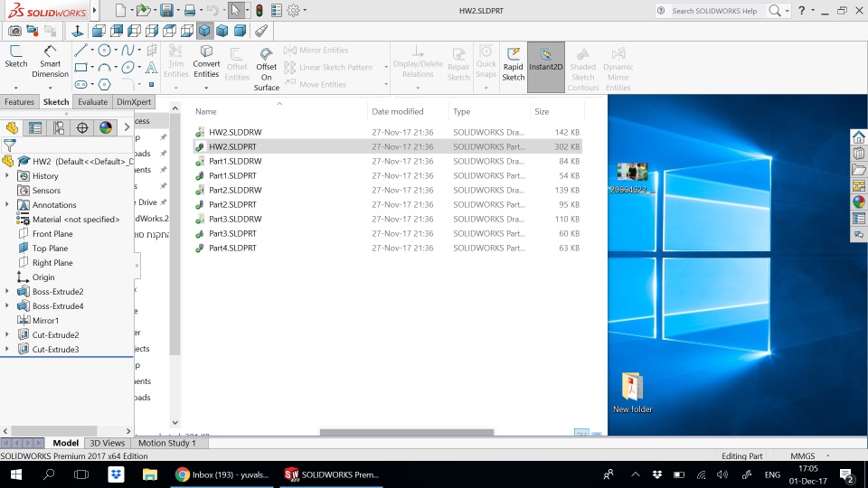The width and height of the screenshot is (868, 488).
Task: Toggle Instant2D mode
Action: pos(546,67)
